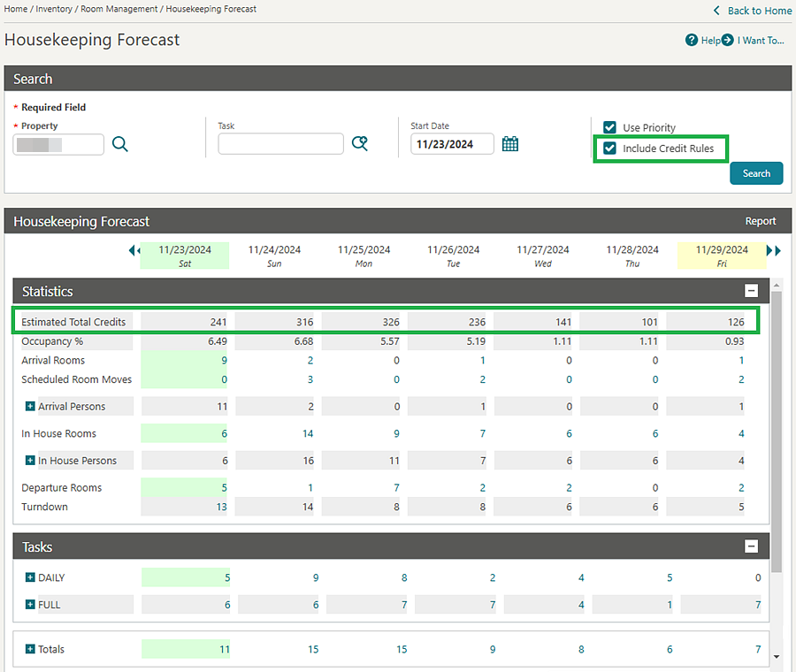Viewport: 796px width, 672px height.
Task: Collapse the Statistics section
Action: coord(751,291)
